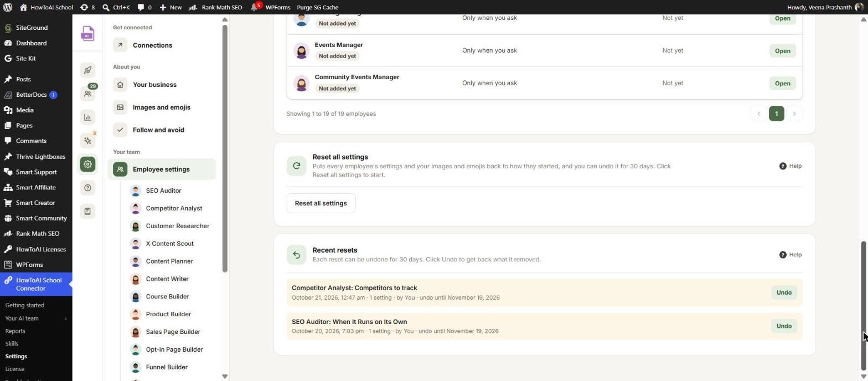Open WPForms in the admin bar
The height and width of the screenshot is (381, 868).
click(277, 7)
